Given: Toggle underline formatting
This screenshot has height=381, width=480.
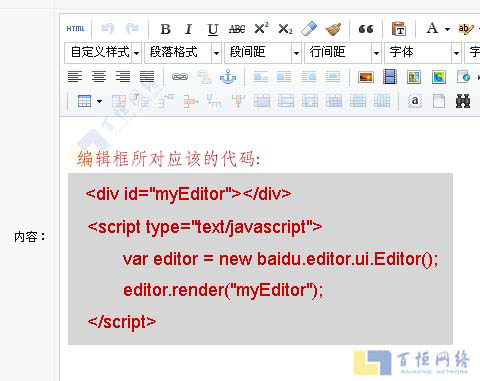Looking at the screenshot, I should (x=213, y=29).
